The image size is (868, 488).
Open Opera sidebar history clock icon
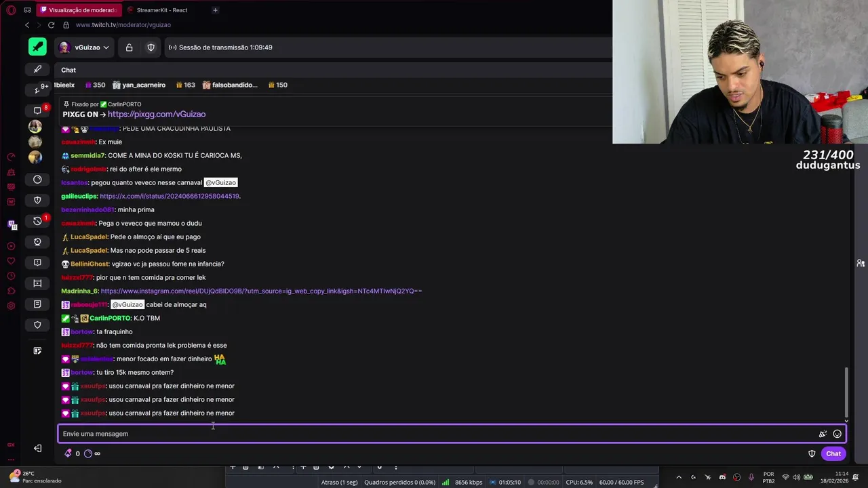click(x=11, y=276)
